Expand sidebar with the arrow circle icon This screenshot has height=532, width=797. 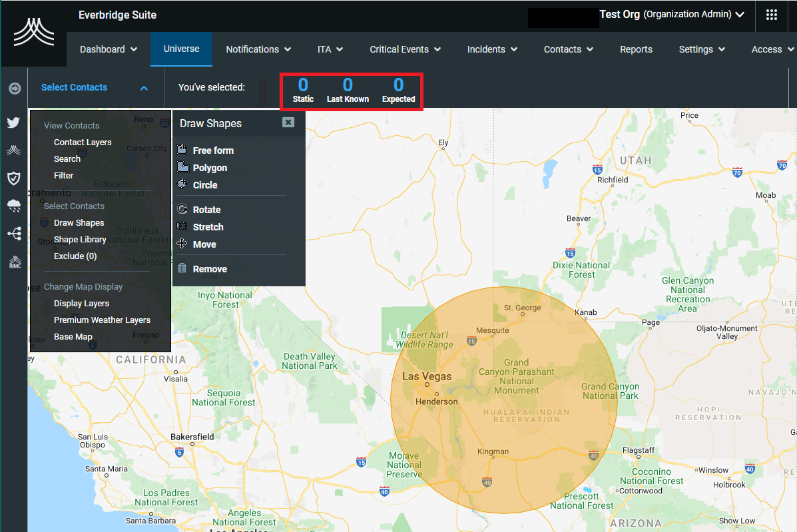pyautogui.click(x=14, y=89)
